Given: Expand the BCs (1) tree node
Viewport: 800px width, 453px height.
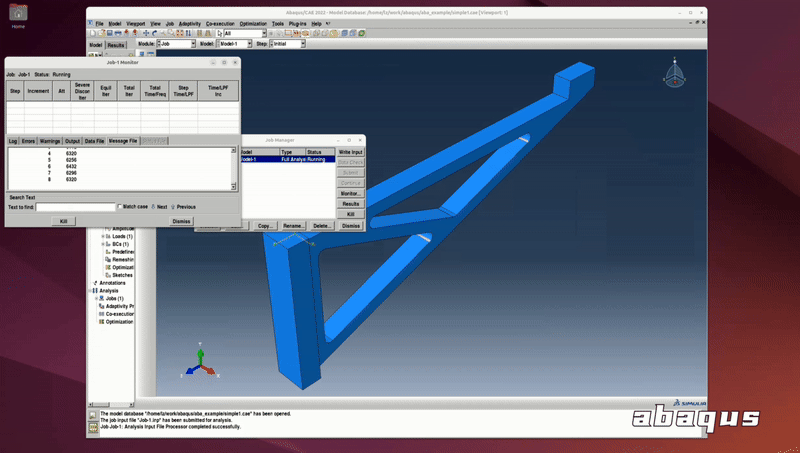Looking at the screenshot, I should [103, 244].
